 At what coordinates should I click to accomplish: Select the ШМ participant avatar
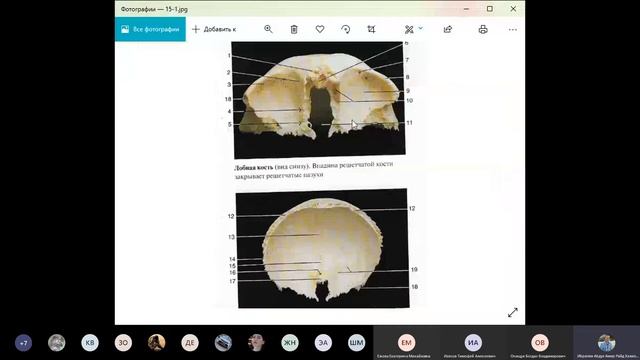(x=356, y=343)
